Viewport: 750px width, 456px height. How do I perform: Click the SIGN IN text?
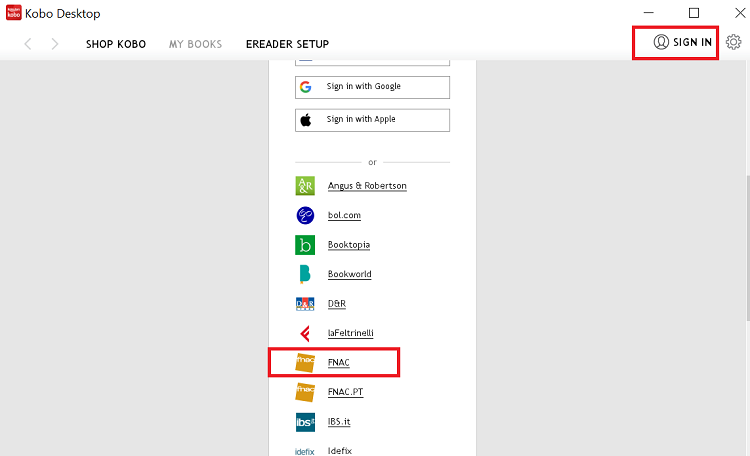[x=692, y=42]
